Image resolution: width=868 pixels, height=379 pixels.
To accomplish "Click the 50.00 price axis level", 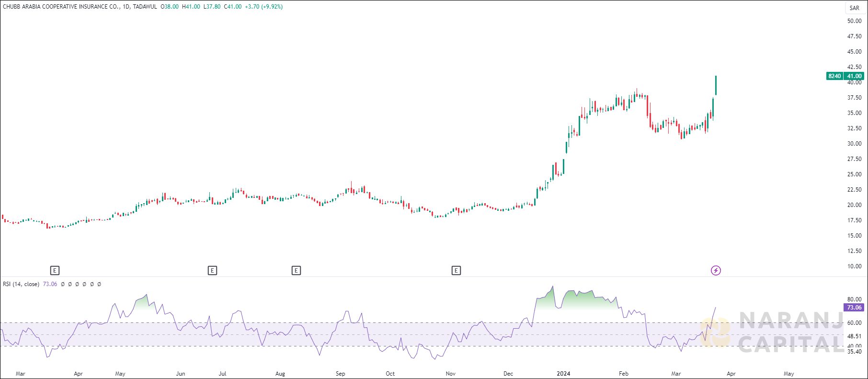I will click(x=854, y=21).
